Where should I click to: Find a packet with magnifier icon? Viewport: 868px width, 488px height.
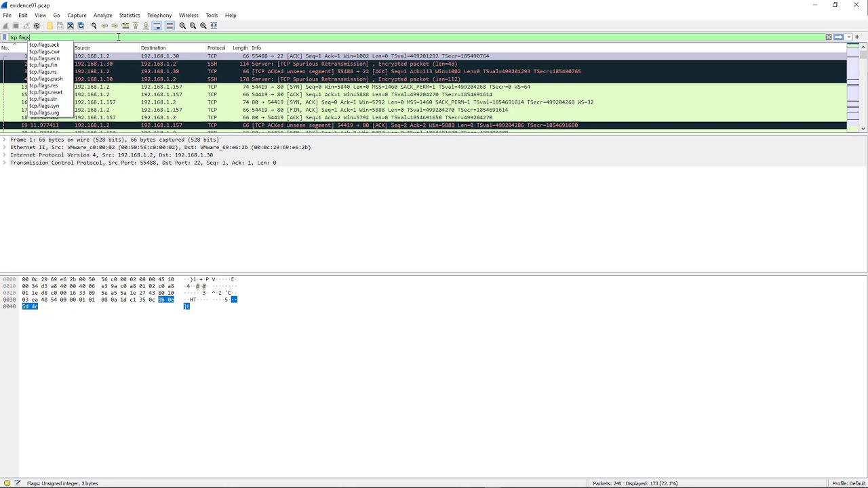94,26
